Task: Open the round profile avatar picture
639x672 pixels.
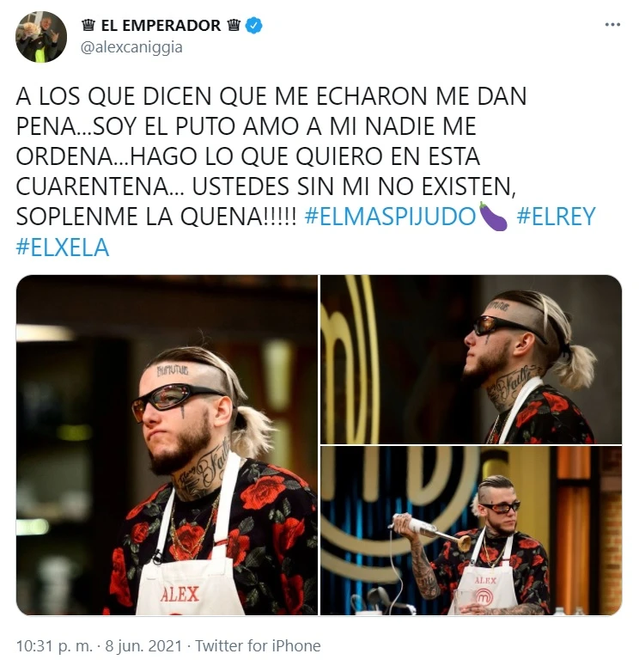Action: [41, 37]
